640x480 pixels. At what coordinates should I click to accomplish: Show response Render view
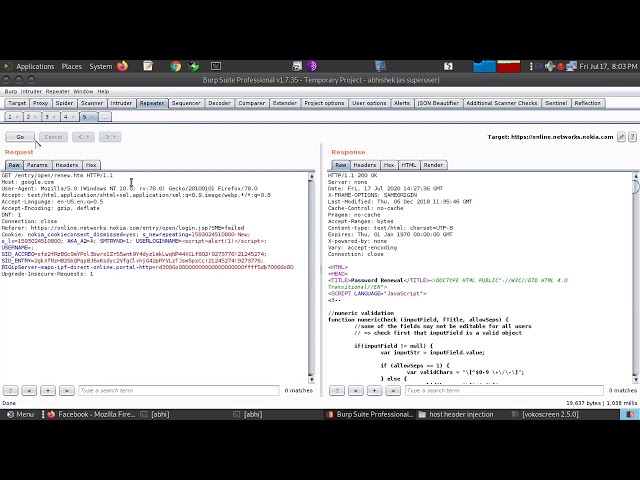pos(433,165)
